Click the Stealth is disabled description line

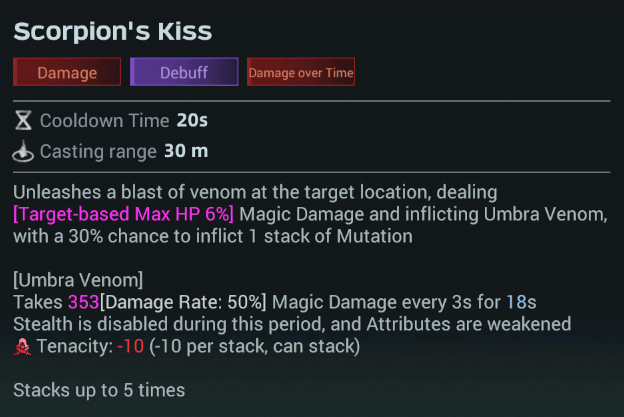[x=292, y=323]
